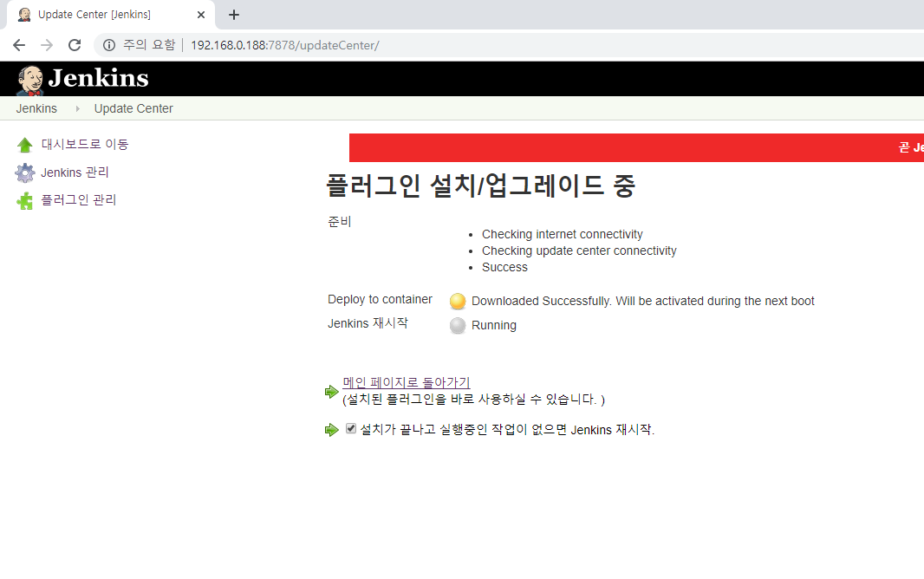Click the green arrow beside the restart checkbox
The width and height of the screenshot is (924, 579).
332,430
